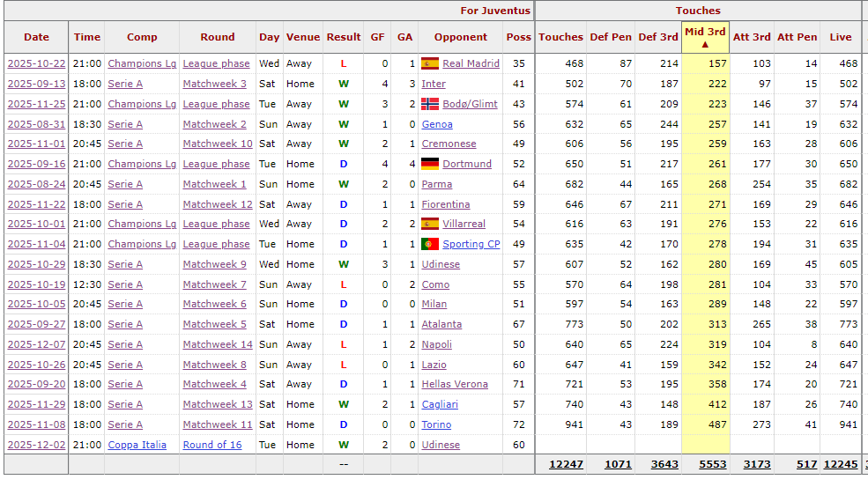Screen dimensions: 868x487
Task: Click the Germany flag beside Dortmund
Action: (x=430, y=164)
